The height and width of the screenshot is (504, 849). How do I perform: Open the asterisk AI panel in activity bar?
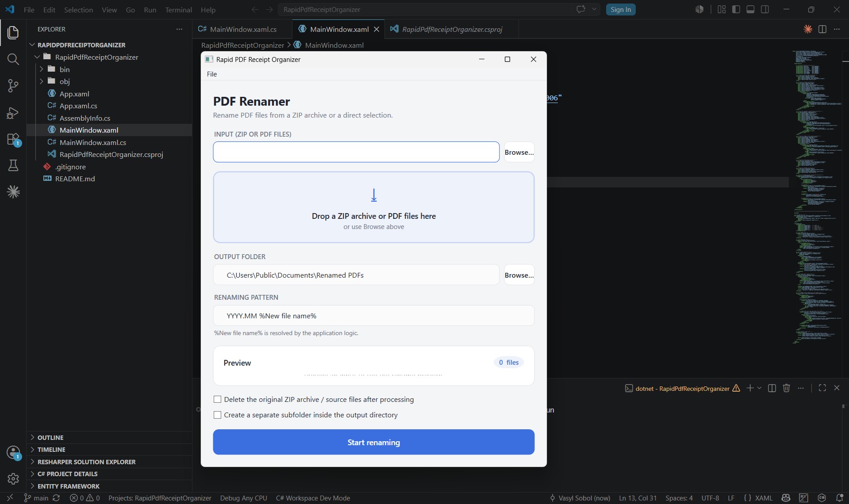[x=13, y=192]
